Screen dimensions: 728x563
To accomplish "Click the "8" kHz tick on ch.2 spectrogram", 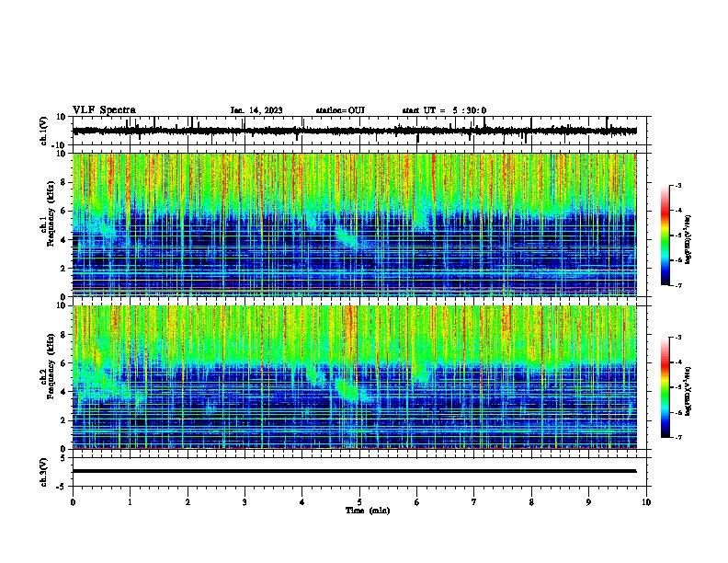I will 63,335.
